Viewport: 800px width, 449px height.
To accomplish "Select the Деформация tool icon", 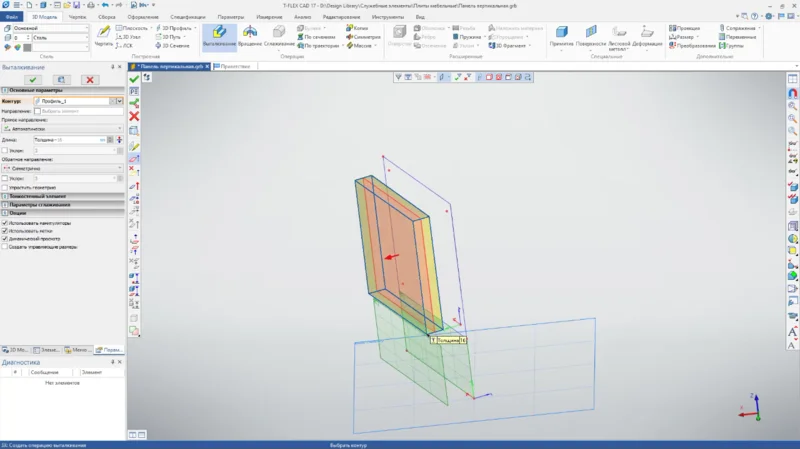I will (647, 36).
